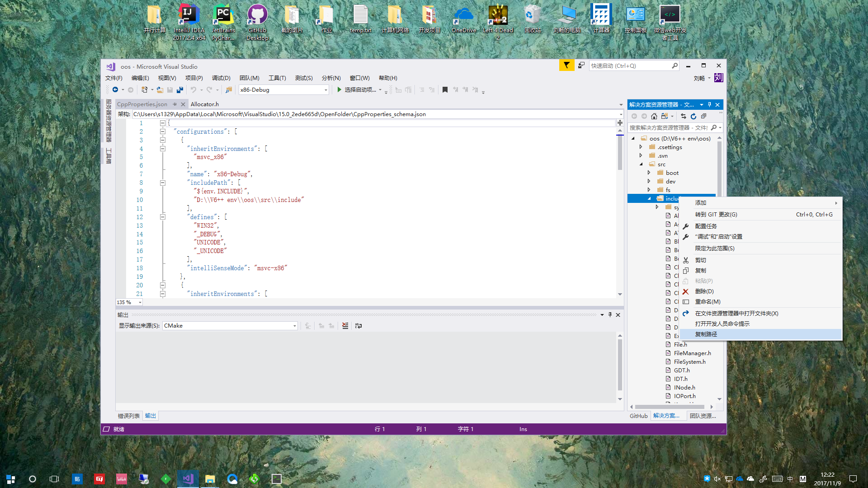This screenshot has height=488, width=868.
Task: Click the Collapse All icon in Solution Explorer
Action: (703, 116)
